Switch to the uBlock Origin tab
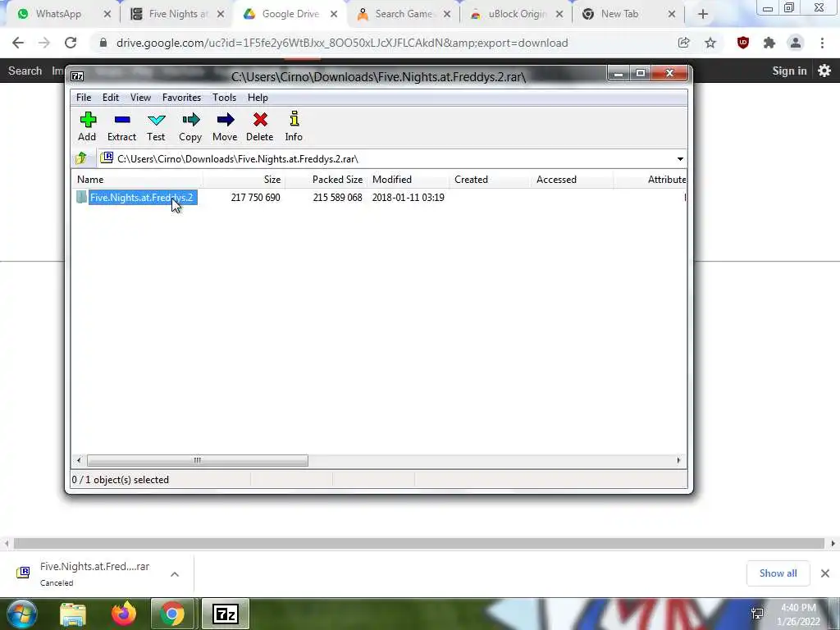Image resolution: width=840 pixels, height=630 pixels. point(517,14)
